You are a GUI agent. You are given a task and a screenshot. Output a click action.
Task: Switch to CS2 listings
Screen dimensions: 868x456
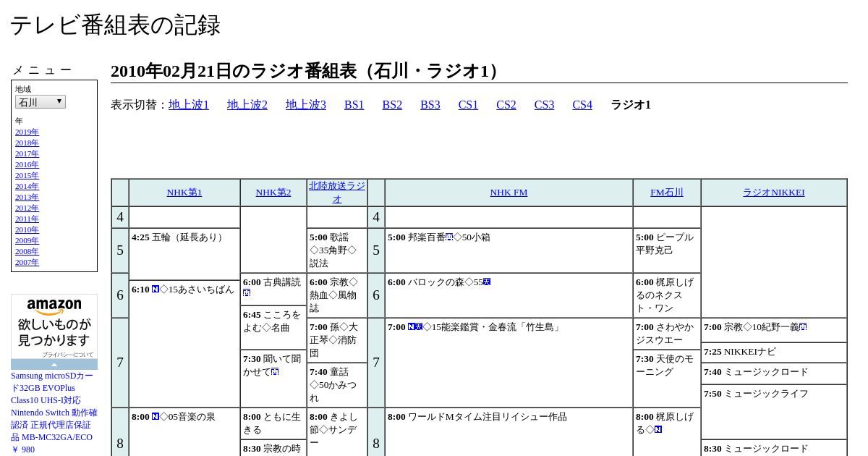[506, 105]
